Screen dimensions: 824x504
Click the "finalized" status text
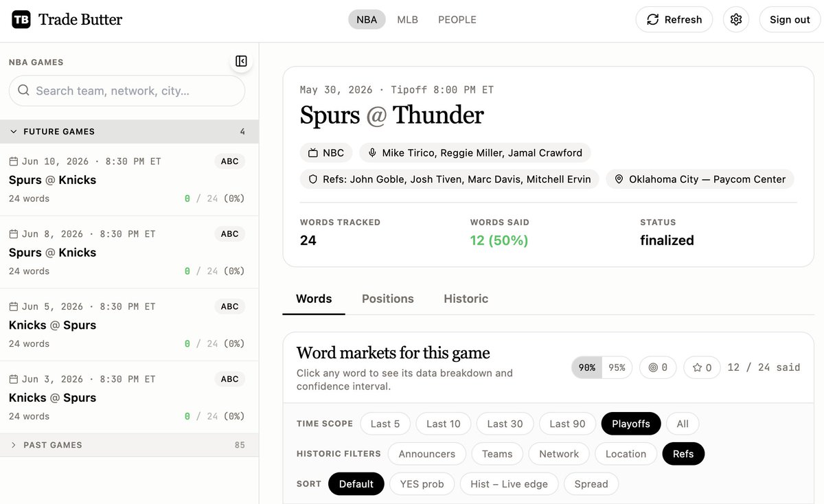point(667,240)
